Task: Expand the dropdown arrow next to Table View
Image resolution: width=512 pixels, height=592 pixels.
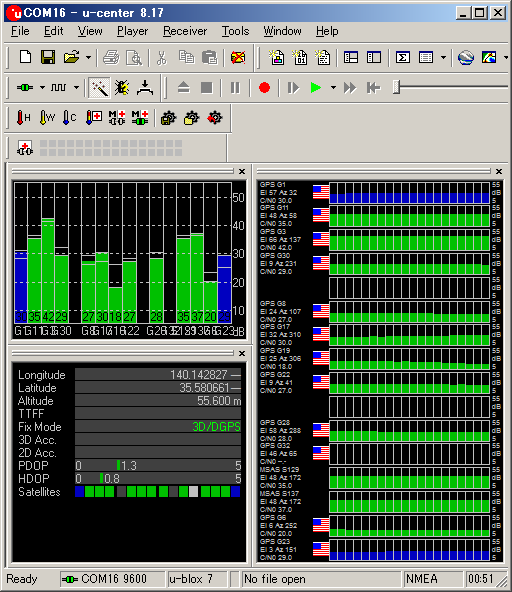Action: [x=443, y=58]
